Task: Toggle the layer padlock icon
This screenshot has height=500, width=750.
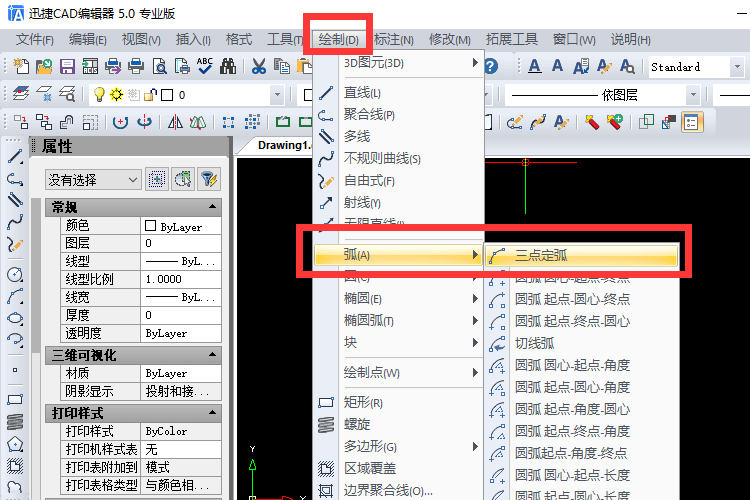Action: coord(150,95)
